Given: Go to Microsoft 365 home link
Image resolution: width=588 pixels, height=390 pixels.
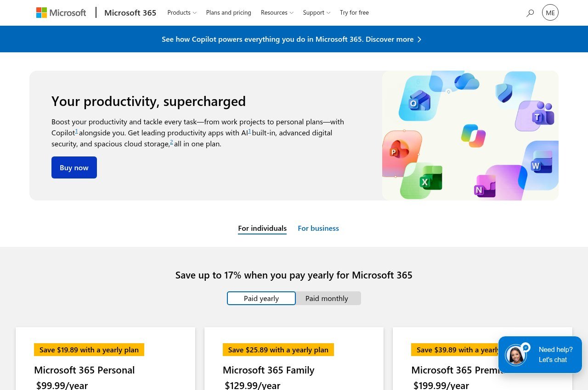Looking at the screenshot, I should (x=130, y=13).
